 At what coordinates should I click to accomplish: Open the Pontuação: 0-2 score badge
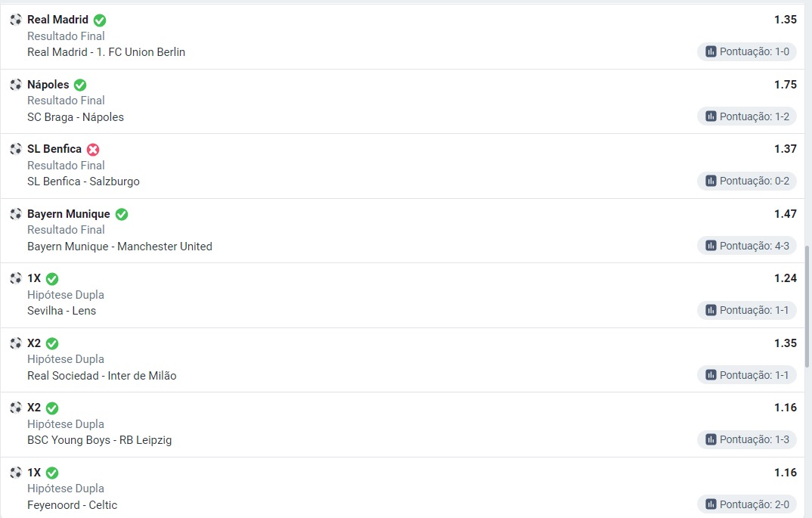(747, 181)
